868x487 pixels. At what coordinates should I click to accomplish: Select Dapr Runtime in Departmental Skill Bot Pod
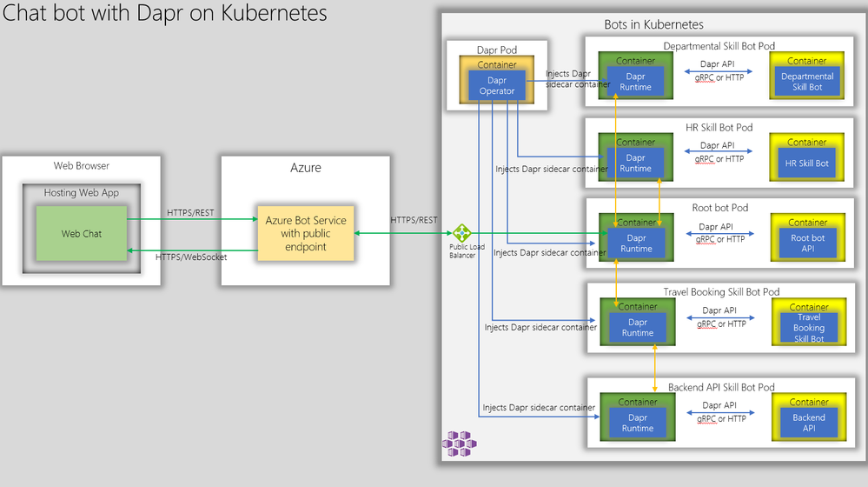pyautogui.click(x=635, y=82)
